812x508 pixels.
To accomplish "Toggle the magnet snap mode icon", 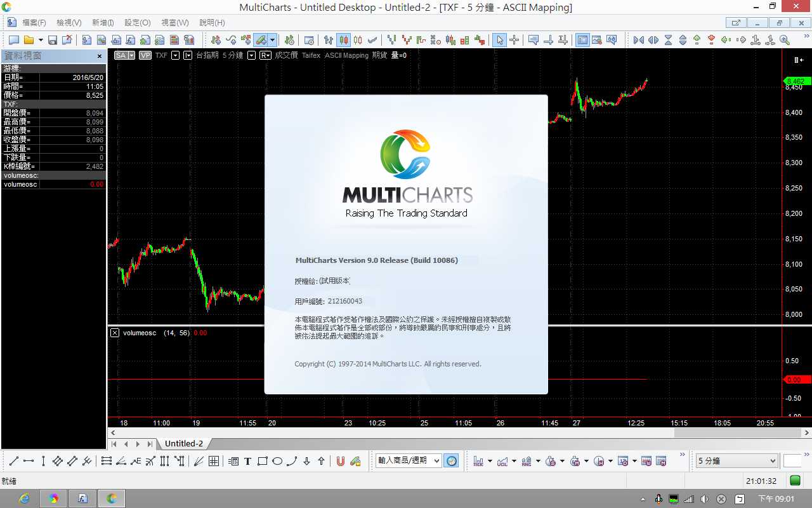I will pyautogui.click(x=341, y=461).
